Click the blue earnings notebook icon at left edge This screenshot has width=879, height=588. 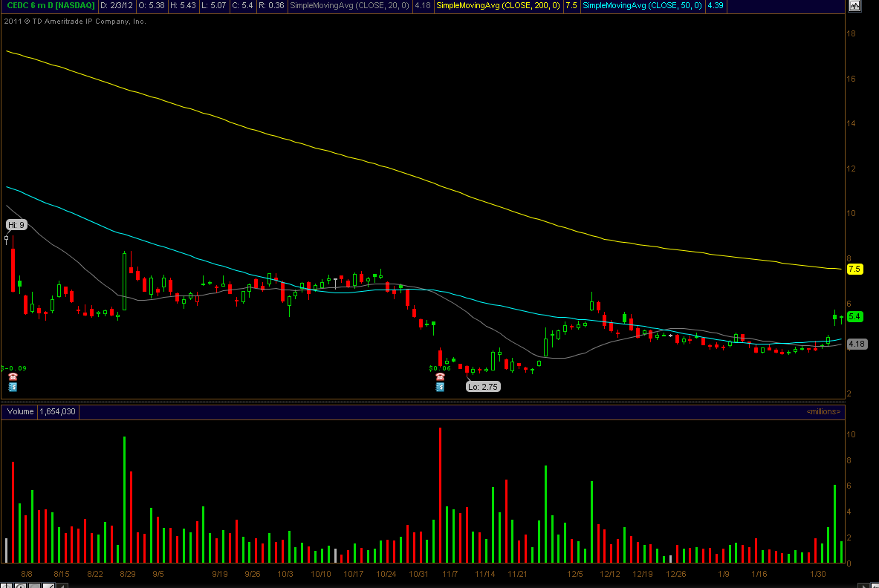13,387
